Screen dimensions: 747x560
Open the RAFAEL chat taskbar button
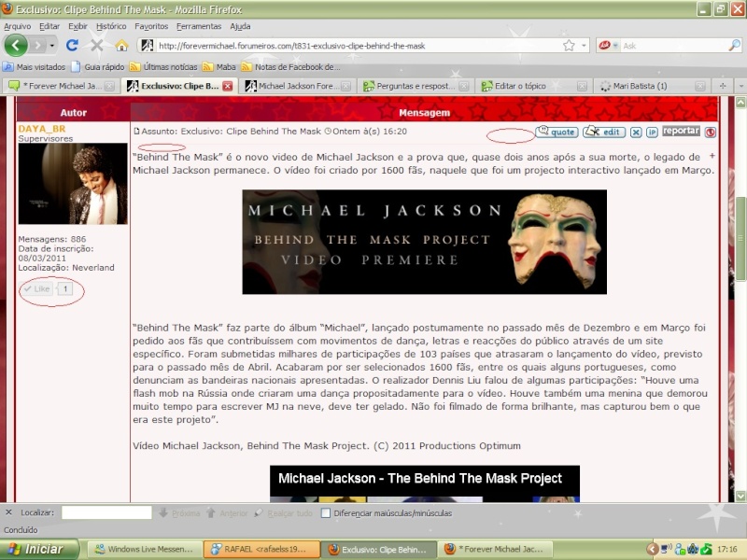(261, 549)
